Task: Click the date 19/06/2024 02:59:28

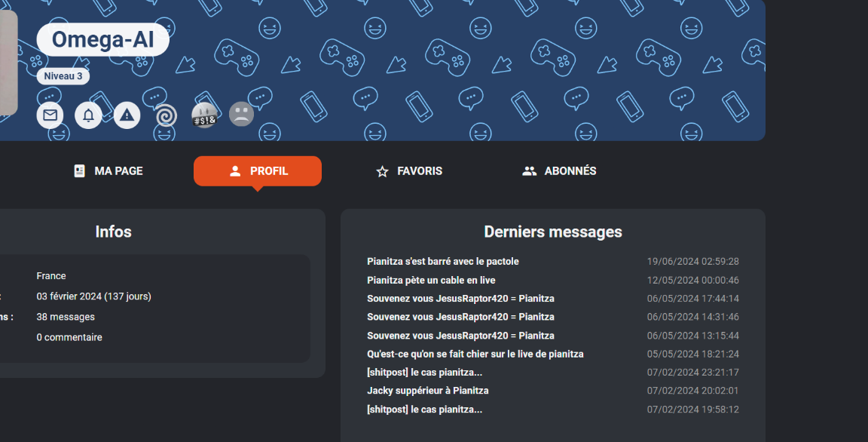Action: pos(693,262)
